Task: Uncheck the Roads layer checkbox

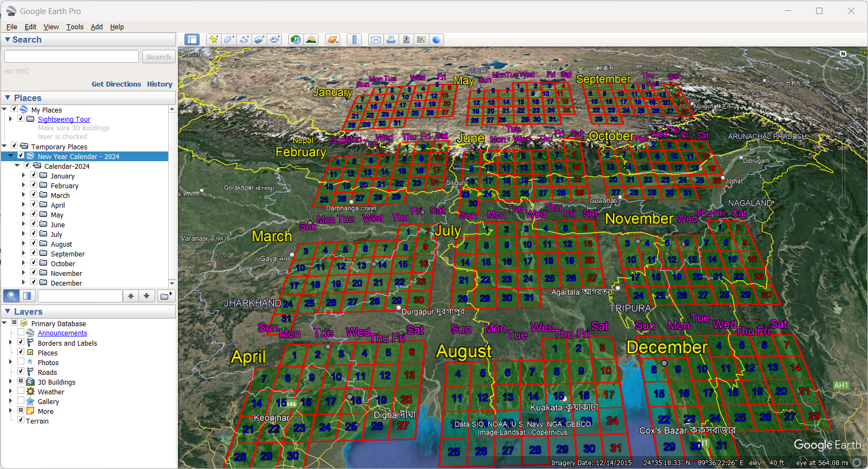Action: pos(21,372)
